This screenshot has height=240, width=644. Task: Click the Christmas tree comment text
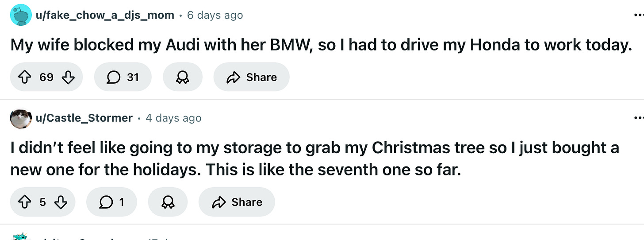click(x=310, y=159)
